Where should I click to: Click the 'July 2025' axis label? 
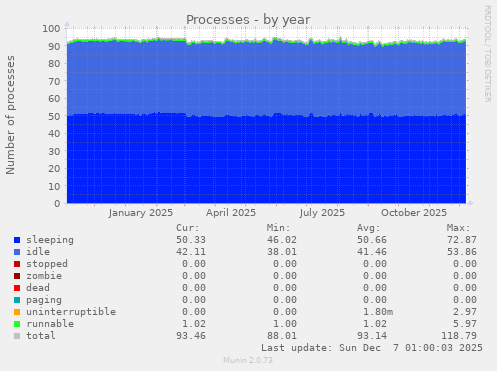pos(322,213)
